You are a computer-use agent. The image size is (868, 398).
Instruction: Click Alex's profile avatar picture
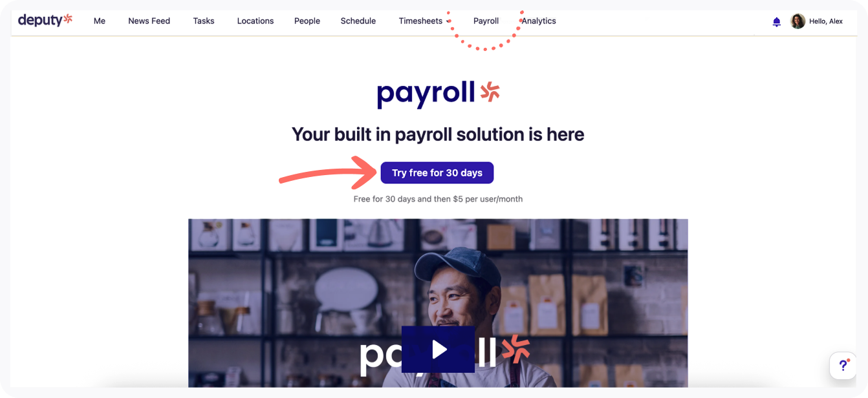point(797,21)
